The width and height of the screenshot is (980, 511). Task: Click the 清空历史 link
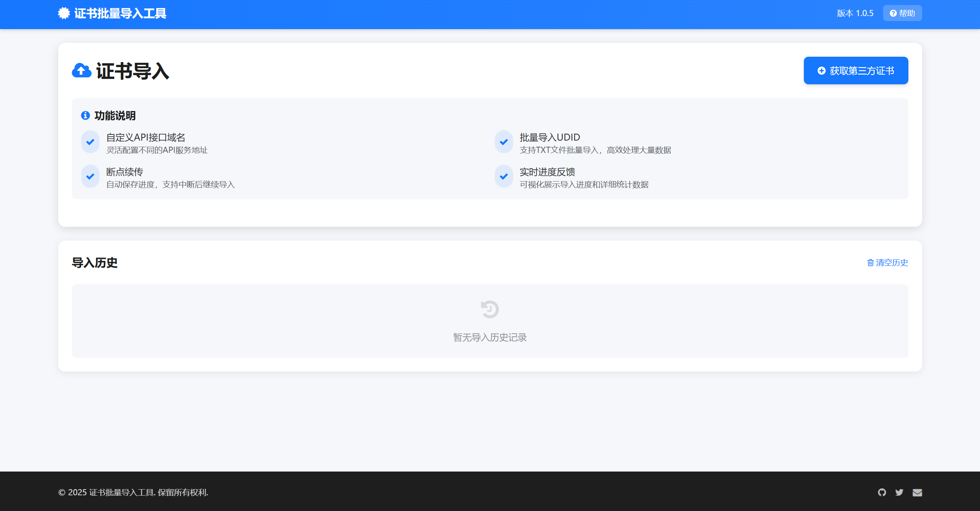[892, 262]
